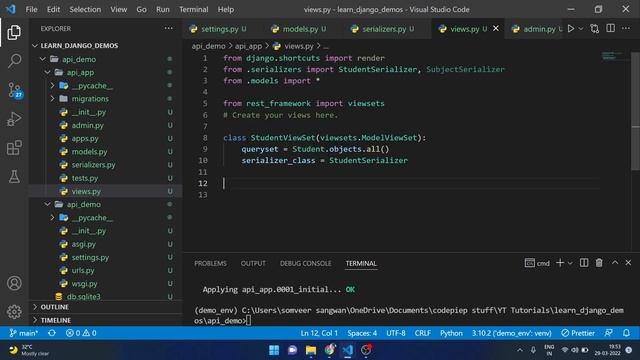Viewport: 640px width, 360px height.
Task: Split the editor right
Action: coord(611,28)
